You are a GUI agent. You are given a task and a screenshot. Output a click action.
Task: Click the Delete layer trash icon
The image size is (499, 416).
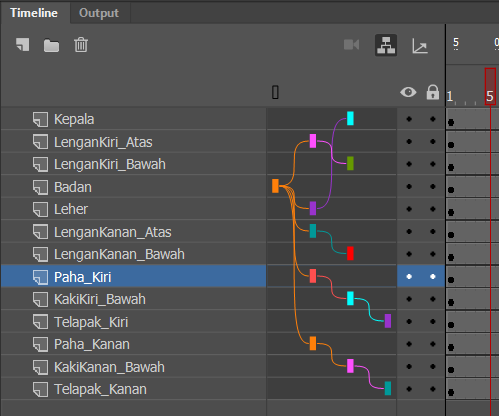click(81, 45)
